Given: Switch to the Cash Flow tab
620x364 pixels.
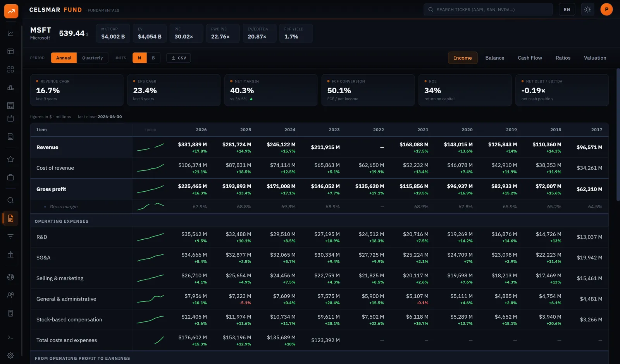Looking at the screenshot, I should 530,58.
